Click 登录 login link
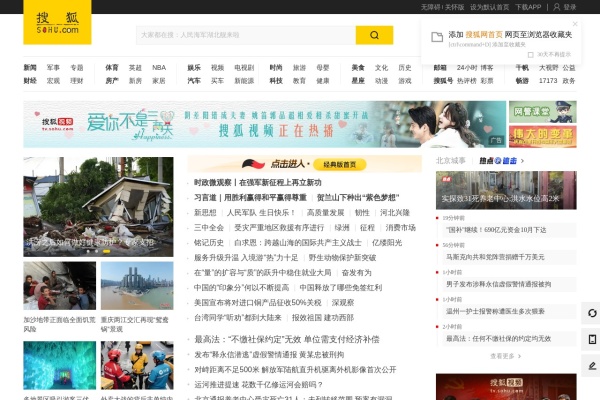 [x=570, y=7]
